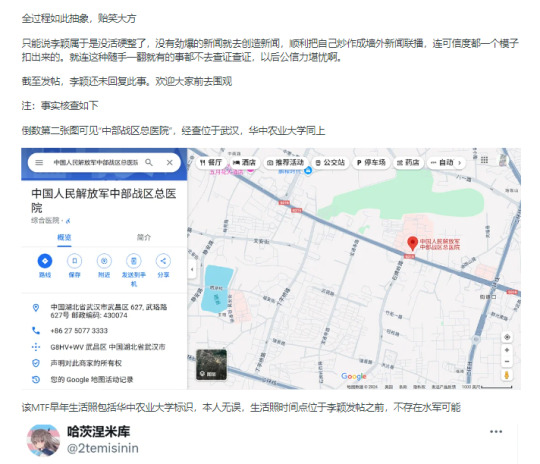540x464 pixels.
Task: Click the 保存 bookmark icon
Action: click(x=74, y=261)
